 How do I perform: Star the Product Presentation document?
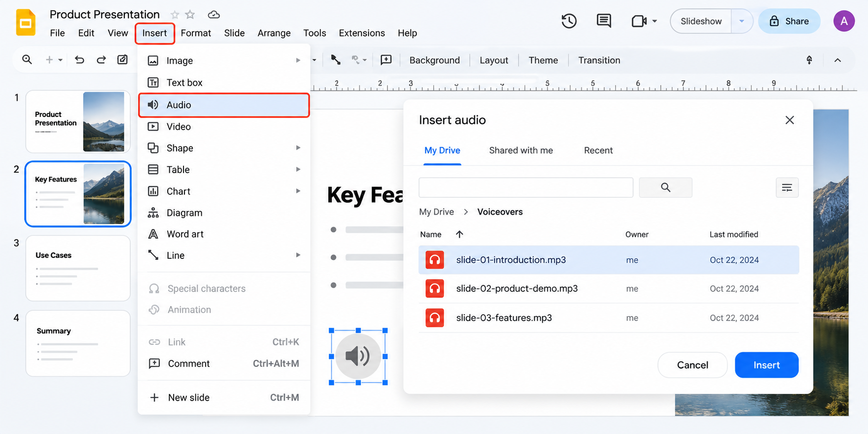pos(190,15)
